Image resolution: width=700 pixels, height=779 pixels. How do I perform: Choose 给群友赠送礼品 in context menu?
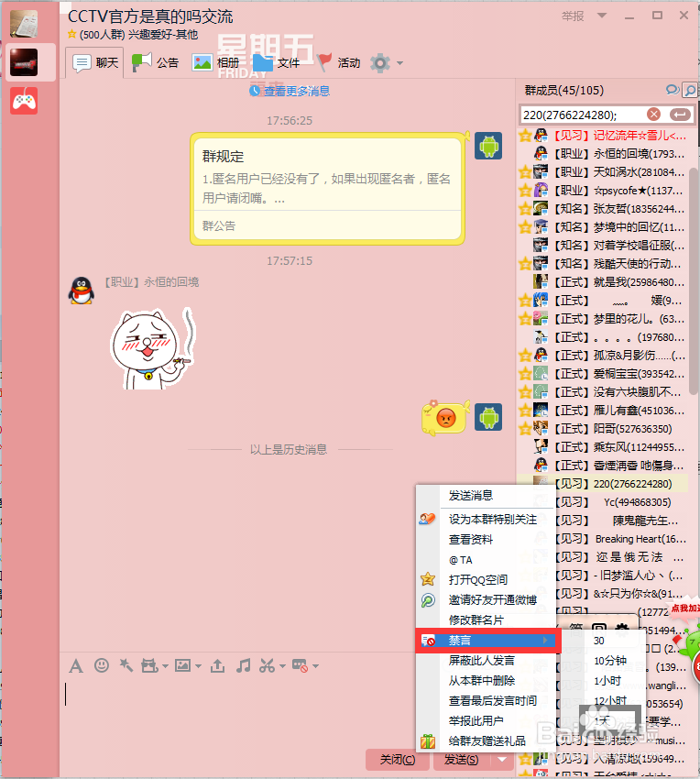[487, 741]
